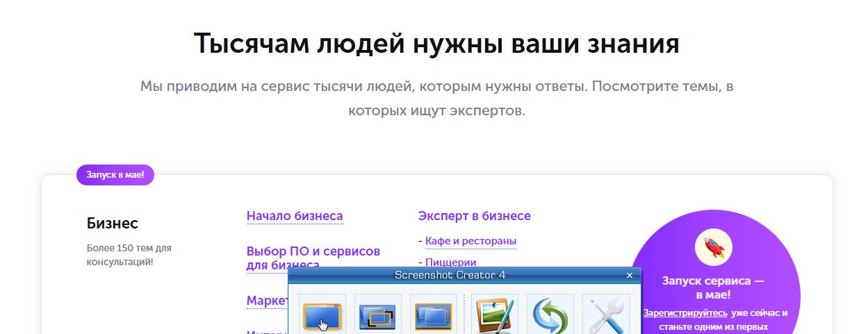Open the 'Кафе и рестораны' link
Screen dimensions: 868x334
(470, 241)
